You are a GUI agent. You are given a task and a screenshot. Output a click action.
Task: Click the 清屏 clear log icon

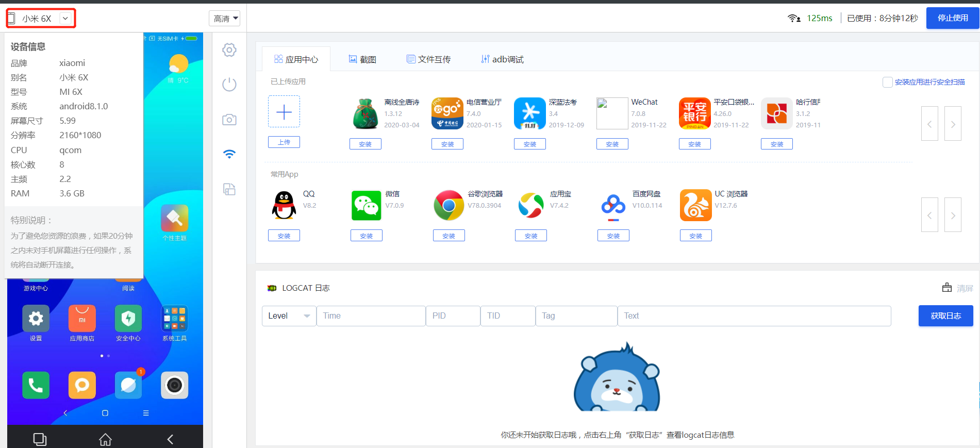click(x=947, y=288)
